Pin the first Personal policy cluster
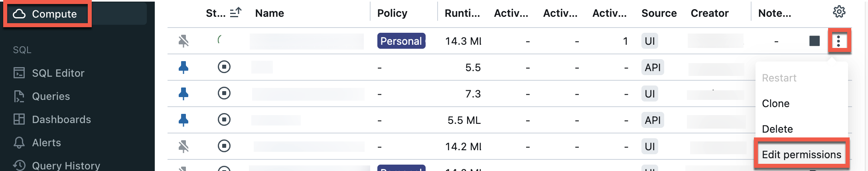The width and height of the screenshot is (868, 171). (x=183, y=41)
